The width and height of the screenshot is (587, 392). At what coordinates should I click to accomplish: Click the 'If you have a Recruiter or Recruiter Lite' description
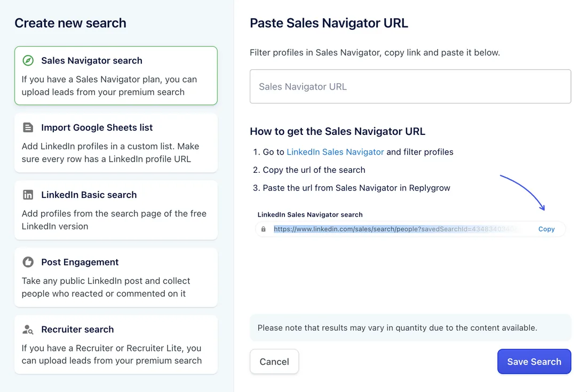click(112, 354)
